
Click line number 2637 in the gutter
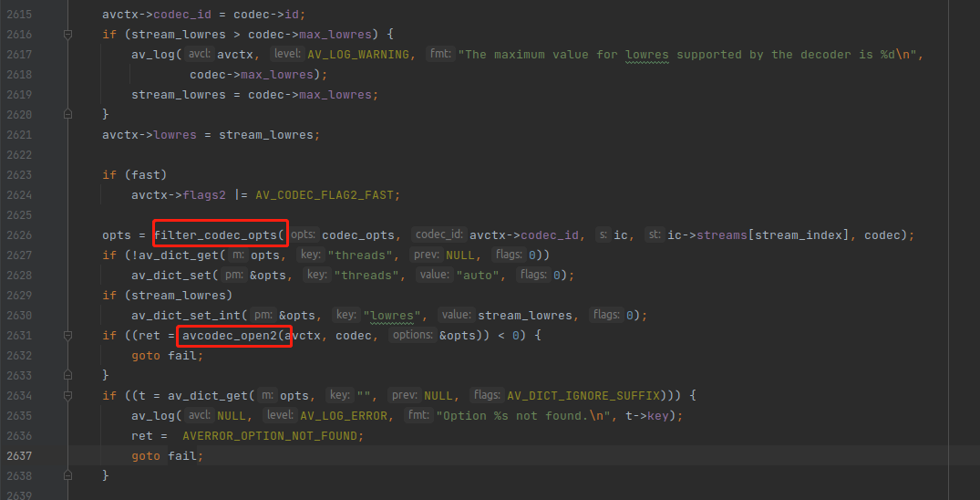click(x=19, y=455)
